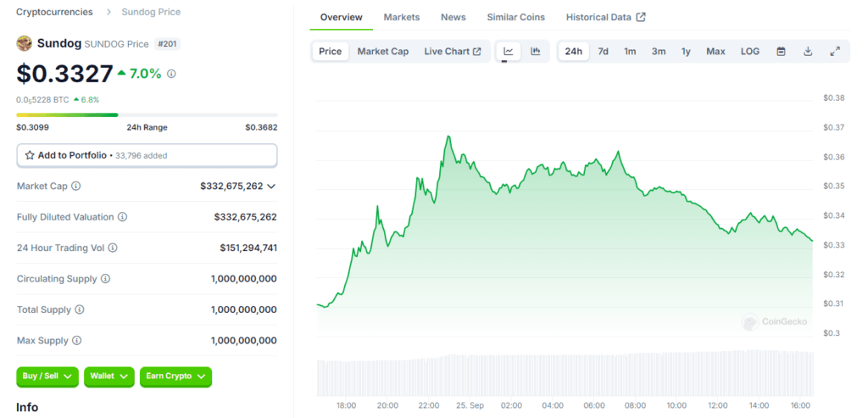
Task: Click the volume bars below the chart
Action: (565, 374)
